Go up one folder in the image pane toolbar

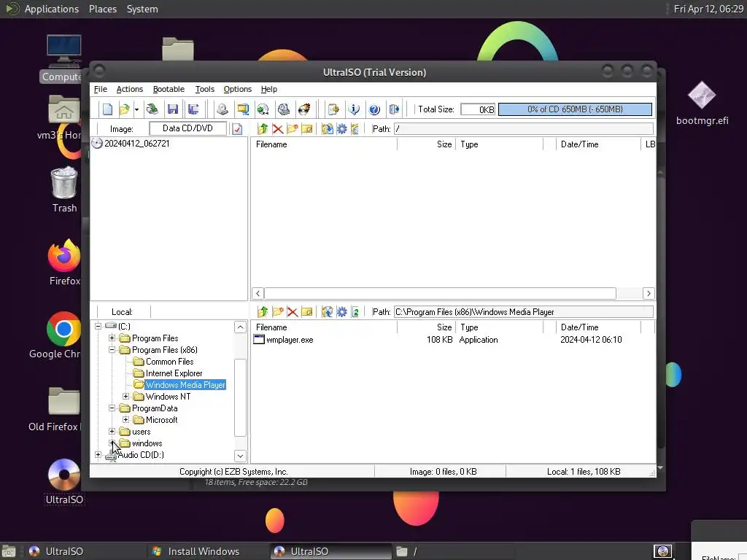263,129
